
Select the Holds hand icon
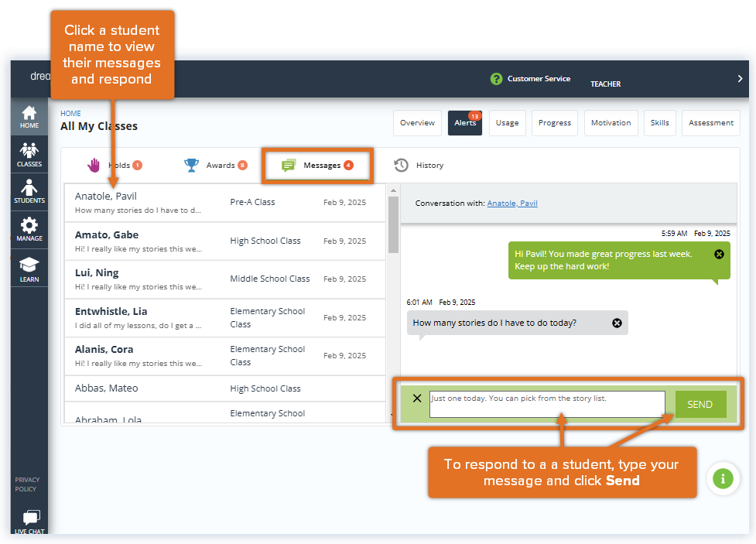click(94, 165)
